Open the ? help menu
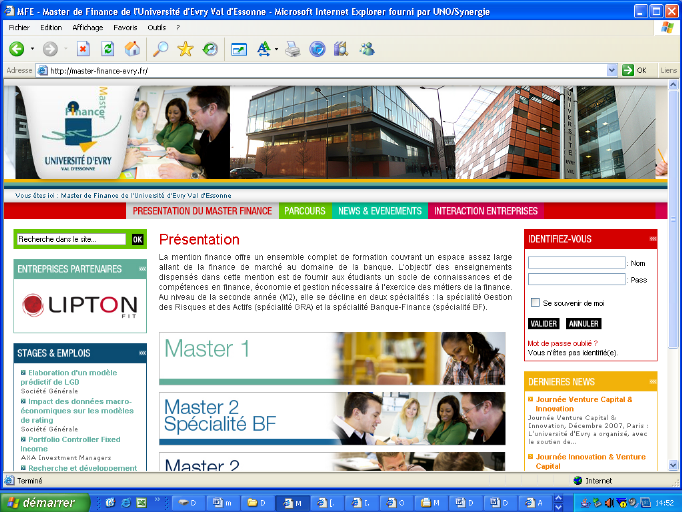This screenshot has height=512, width=682. pos(178,27)
